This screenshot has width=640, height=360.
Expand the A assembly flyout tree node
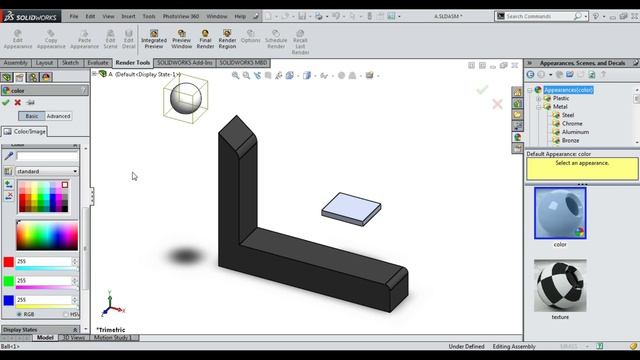[x=94, y=74]
